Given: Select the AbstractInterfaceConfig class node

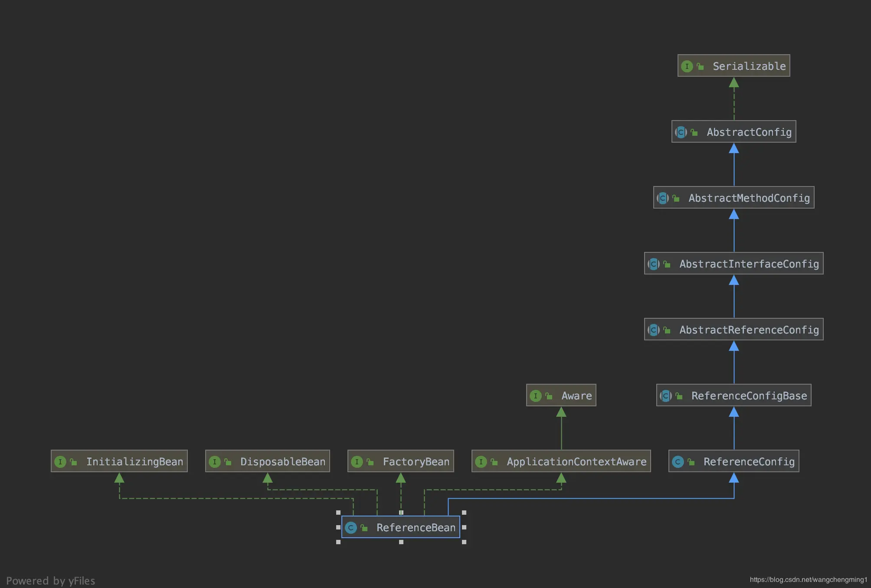Looking at the screenshot, I should (x=749, y=264).
